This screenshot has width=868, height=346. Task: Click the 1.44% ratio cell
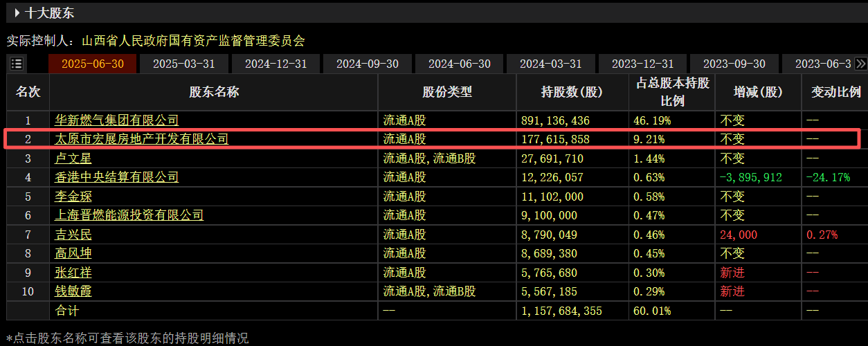pos(649,158)
